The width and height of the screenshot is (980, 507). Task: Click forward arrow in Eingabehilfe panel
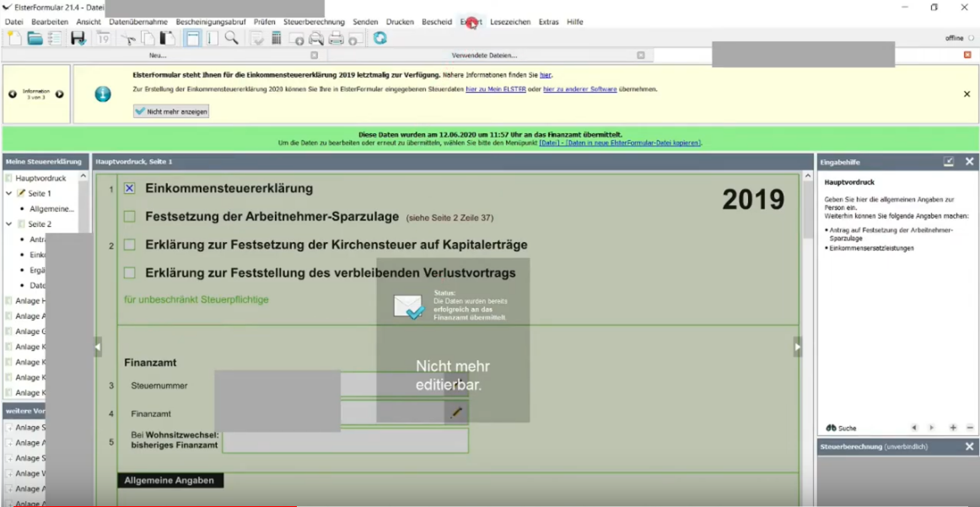[x=932, y=428]
